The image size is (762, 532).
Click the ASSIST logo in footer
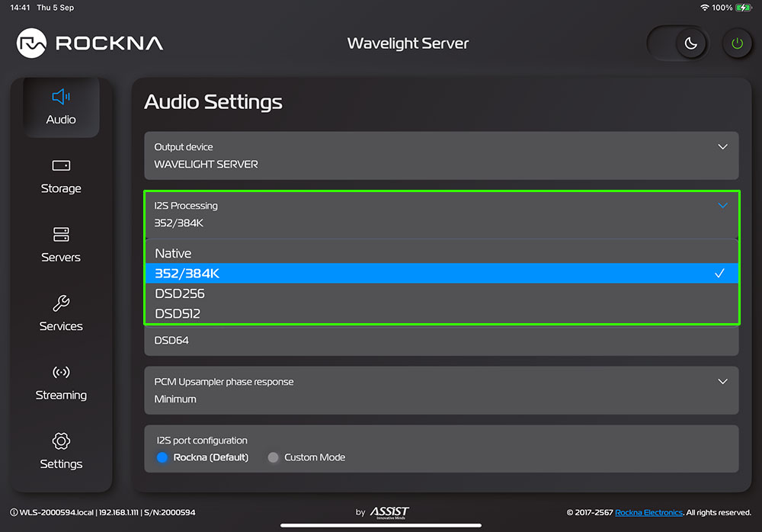tap(389, 513)
